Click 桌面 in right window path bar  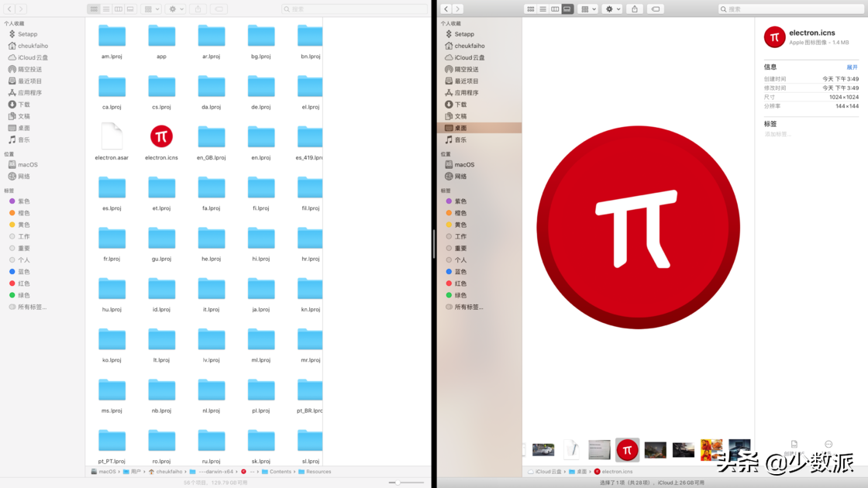[x=577, y=472]
